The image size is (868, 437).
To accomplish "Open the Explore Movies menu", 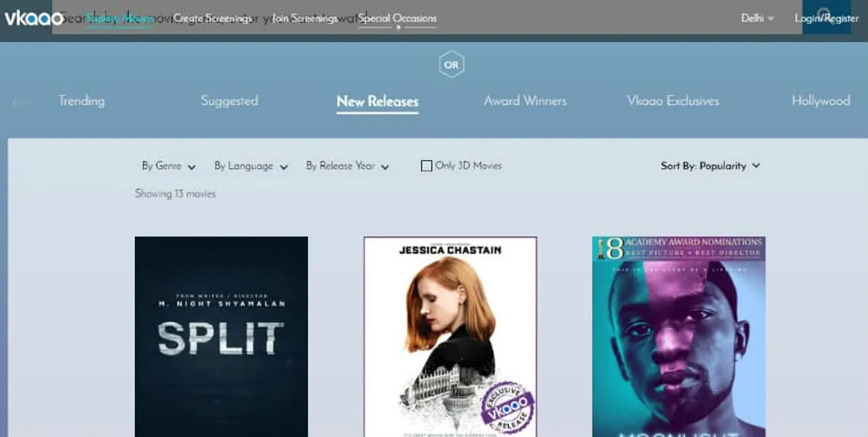I will click(x=119, y=18).
